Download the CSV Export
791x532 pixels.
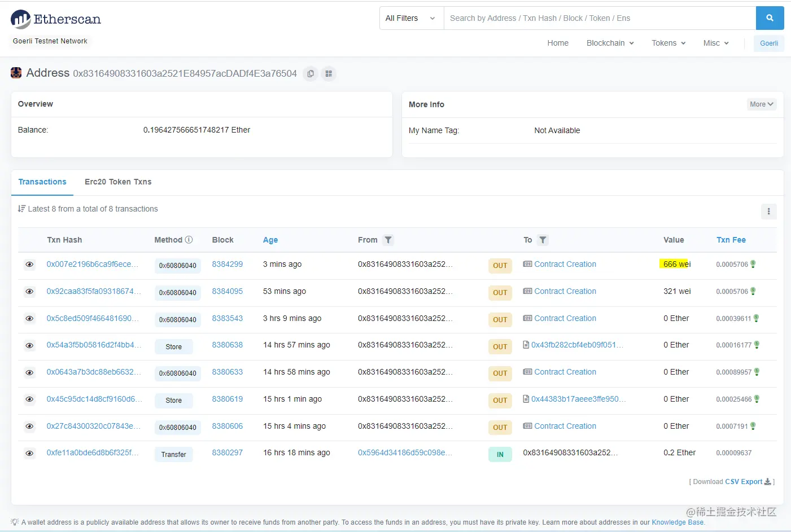(x=744, y=482)
